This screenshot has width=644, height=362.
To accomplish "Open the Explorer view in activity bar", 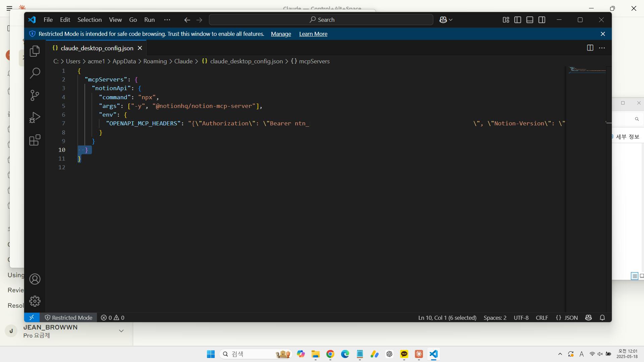I will point(35,51).
